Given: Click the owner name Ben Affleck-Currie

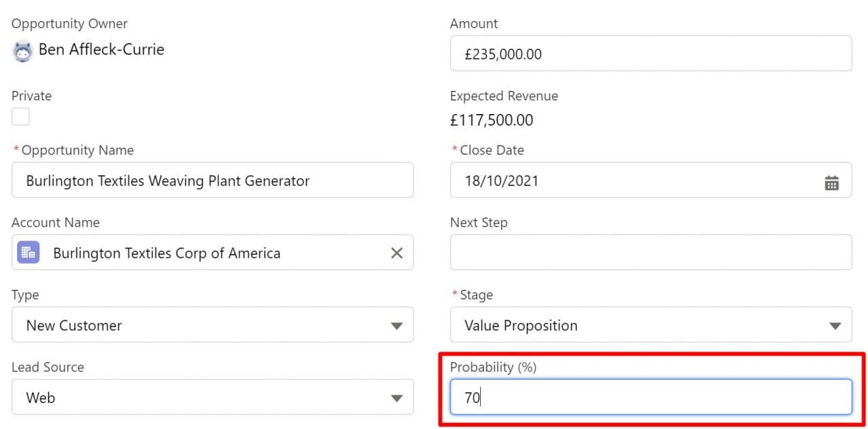Looking at the screenshot, I should pos(101,50).
